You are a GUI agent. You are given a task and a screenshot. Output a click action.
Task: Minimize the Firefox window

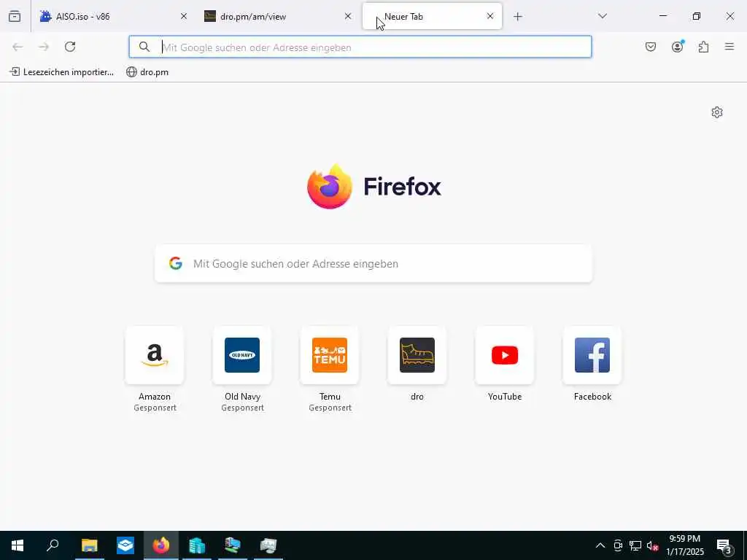click(x=662, y=16)
